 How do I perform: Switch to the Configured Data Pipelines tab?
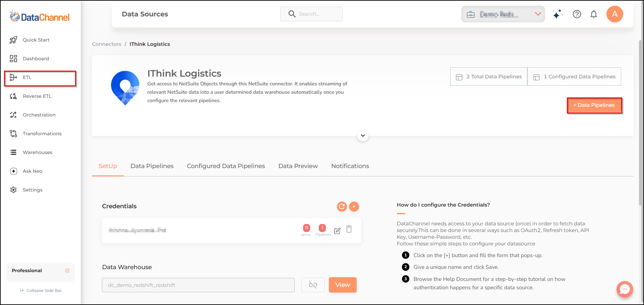click(x=226, y=166)
